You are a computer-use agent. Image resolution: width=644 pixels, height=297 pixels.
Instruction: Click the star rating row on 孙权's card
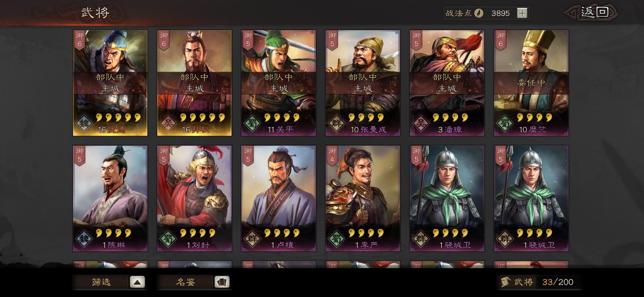tap(203, 118)
